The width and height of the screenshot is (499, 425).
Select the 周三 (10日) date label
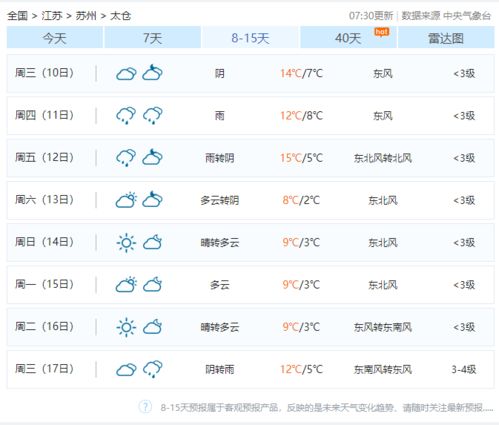44,73
